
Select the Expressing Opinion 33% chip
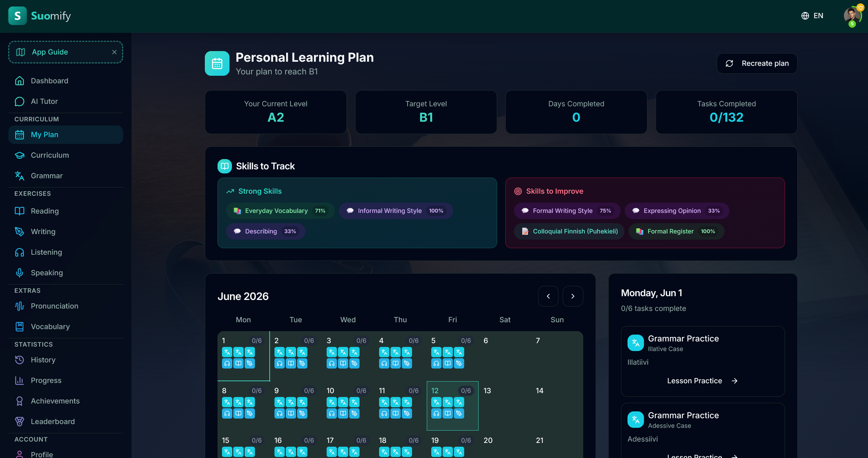[677, 211]
